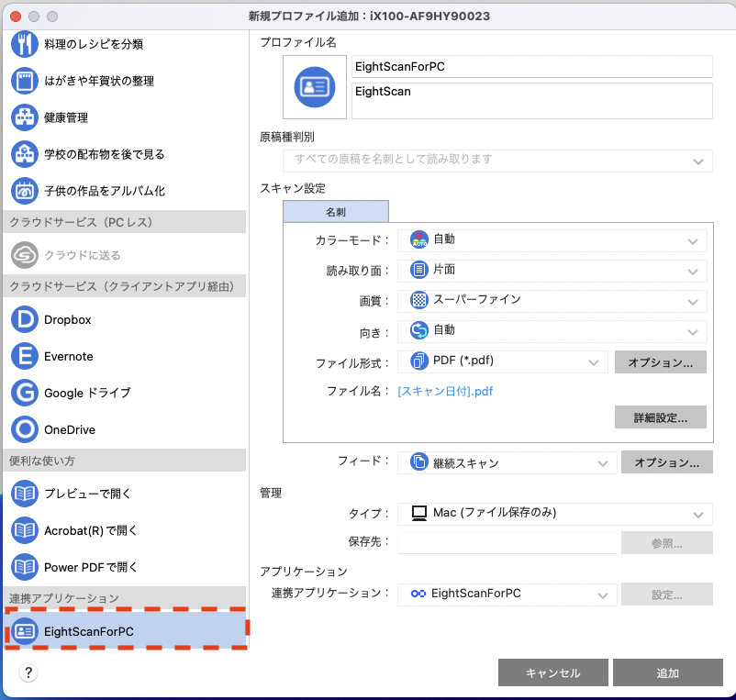Open the 連携アプリケーション dropdown
Viewport: 736px width, 700px height.
[507, 594]
